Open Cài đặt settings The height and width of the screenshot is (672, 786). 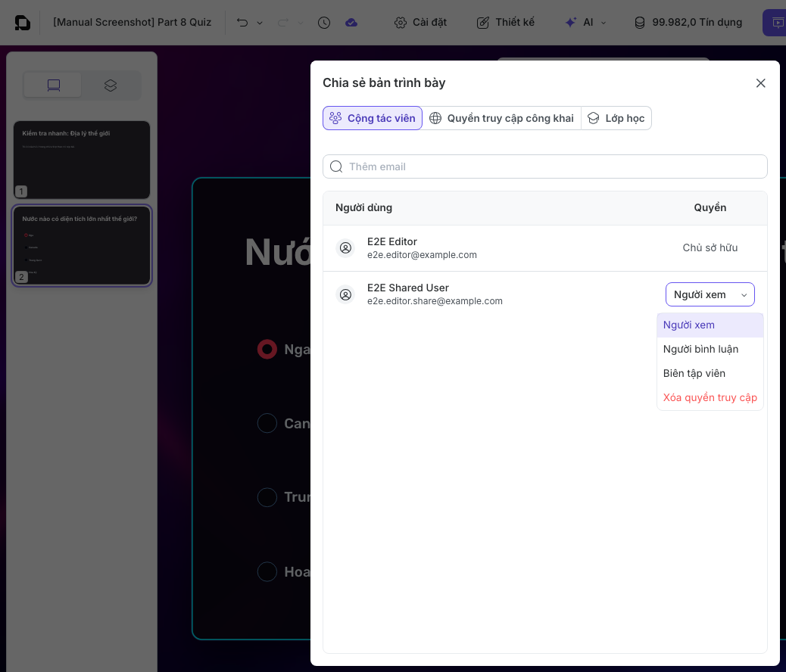420,23
